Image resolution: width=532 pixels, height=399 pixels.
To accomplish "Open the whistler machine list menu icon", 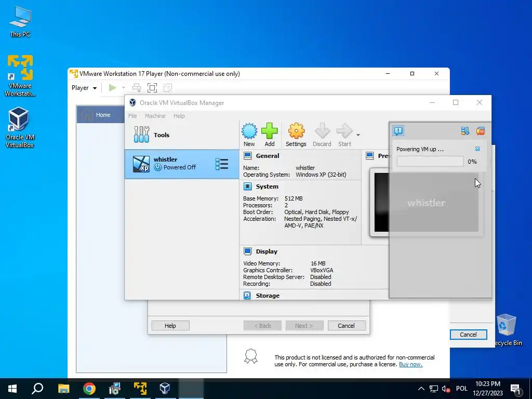I will pos(221,164).
